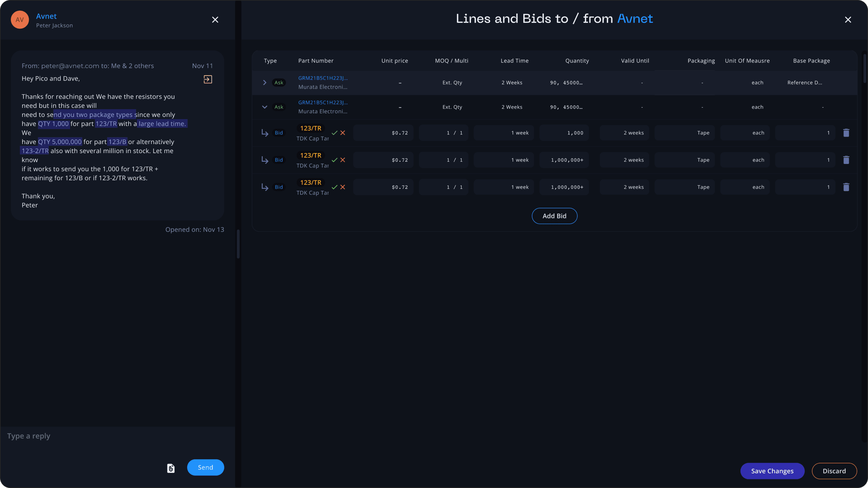Close the Avnet email conversation panel

(215, 20)
